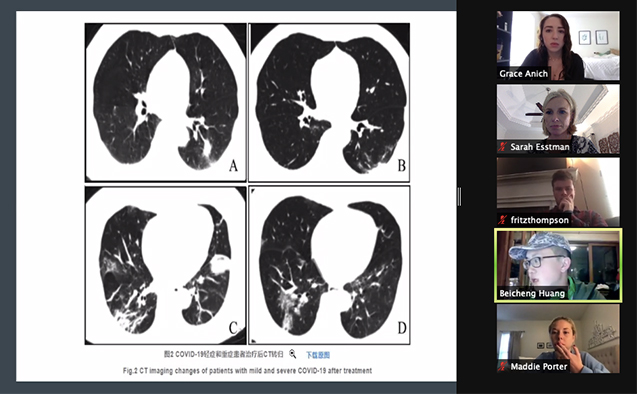Click the magnifier icon beside the Chinese caption
Screen dimensions: 637x394
coord(292,354)
